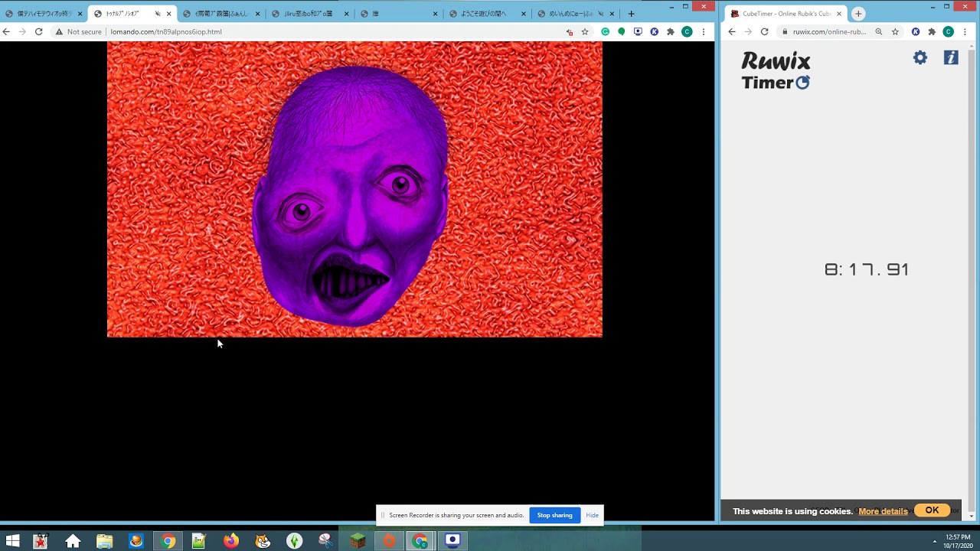This screenshot has height=551, width=980.
Task: Open The Sims plumbob taskbar icon
Action: [295, 541]
